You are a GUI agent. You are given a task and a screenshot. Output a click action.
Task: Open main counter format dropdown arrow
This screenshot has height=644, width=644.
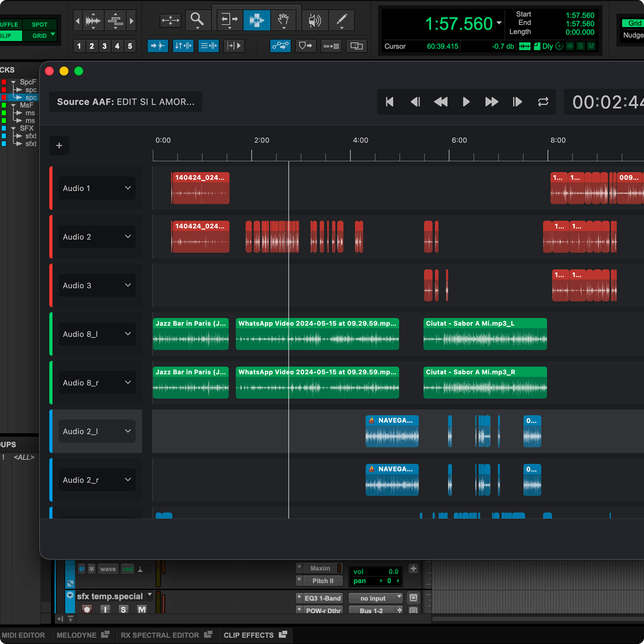pos(499,23)
